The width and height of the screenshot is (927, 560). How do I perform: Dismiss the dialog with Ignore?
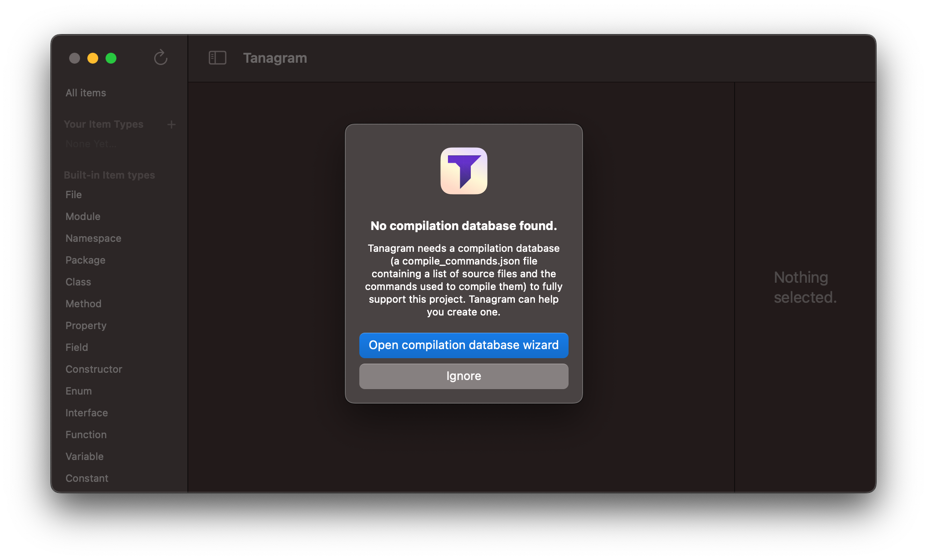[463, 376]
